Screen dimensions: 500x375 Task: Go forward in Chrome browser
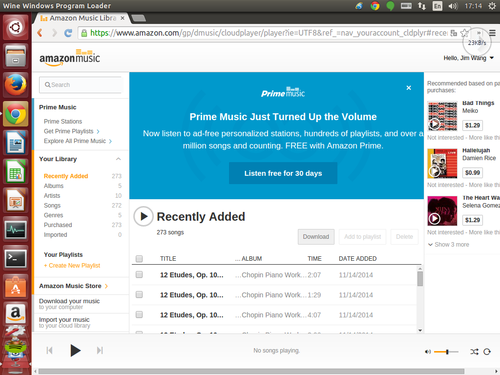coord(54,33)
